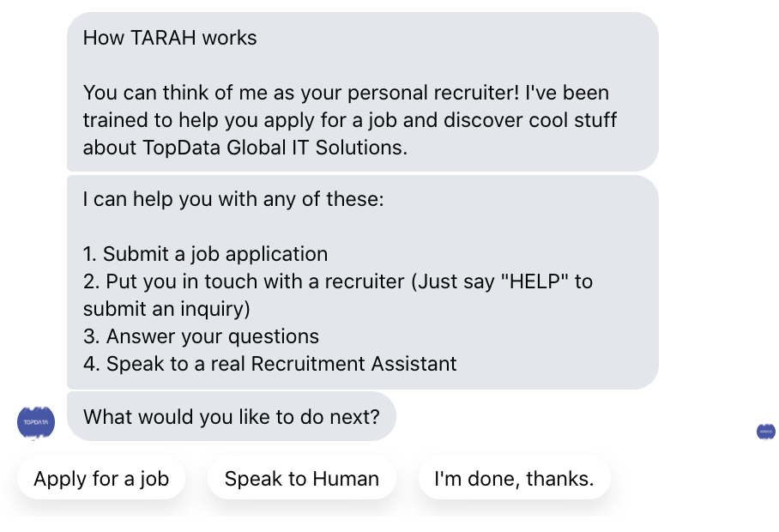Viewport: 779px width, 532px height.
Task: Select the line 4. Speak to a real Recruitment Assistant
Action: coord(269,364)
